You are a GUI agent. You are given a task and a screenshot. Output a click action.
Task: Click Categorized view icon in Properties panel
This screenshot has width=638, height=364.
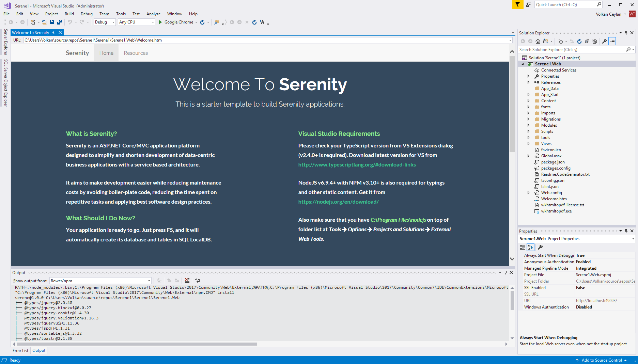pos(523,247)
